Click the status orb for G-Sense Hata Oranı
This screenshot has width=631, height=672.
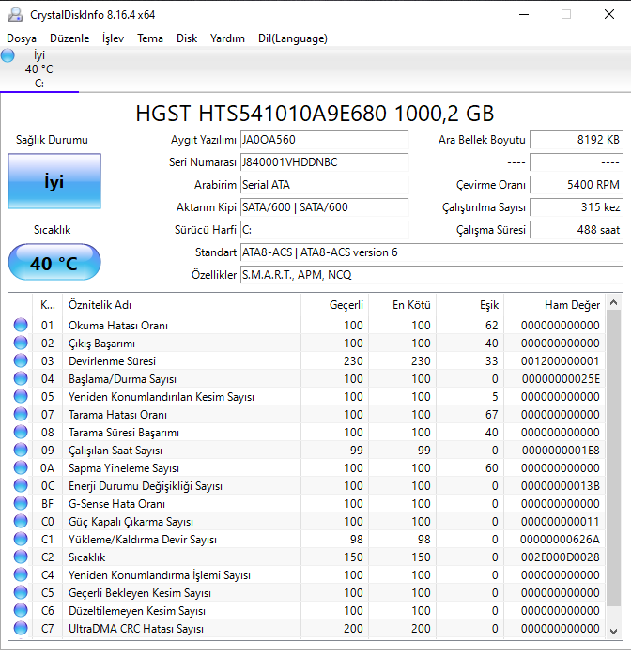click(x=21, y=504)
